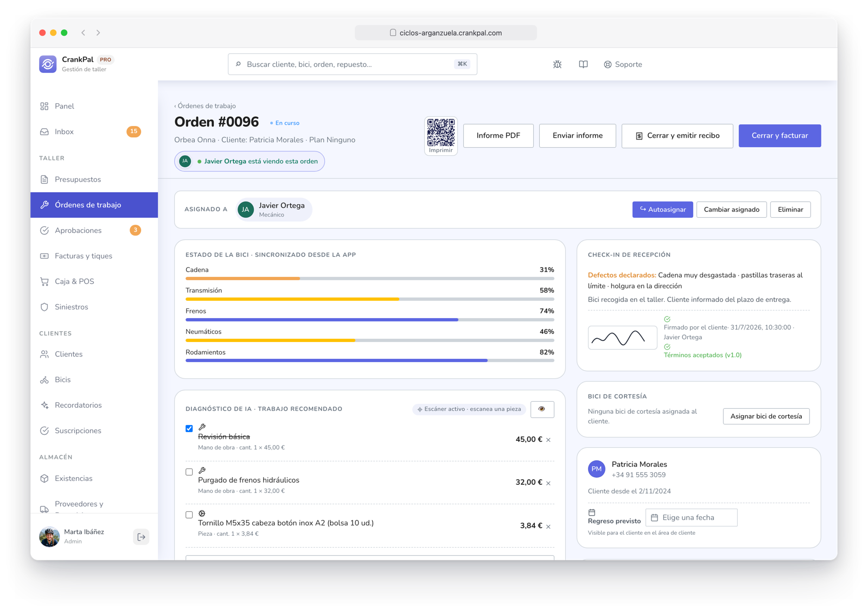Click the Recordatorios sparkle icon
The width and height of the screenshot is (868, 614).
[44, 406]
